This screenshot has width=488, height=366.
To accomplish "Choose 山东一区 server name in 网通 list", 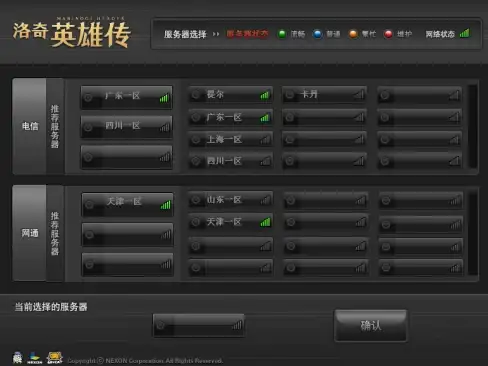I will click(x=224, y=200).
